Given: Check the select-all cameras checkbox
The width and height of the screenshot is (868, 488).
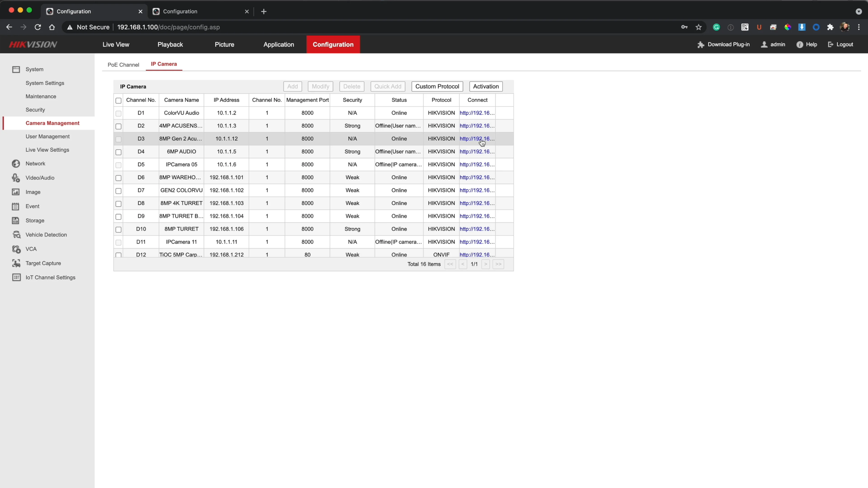Looking at the screenshot, I should (118, 101).
